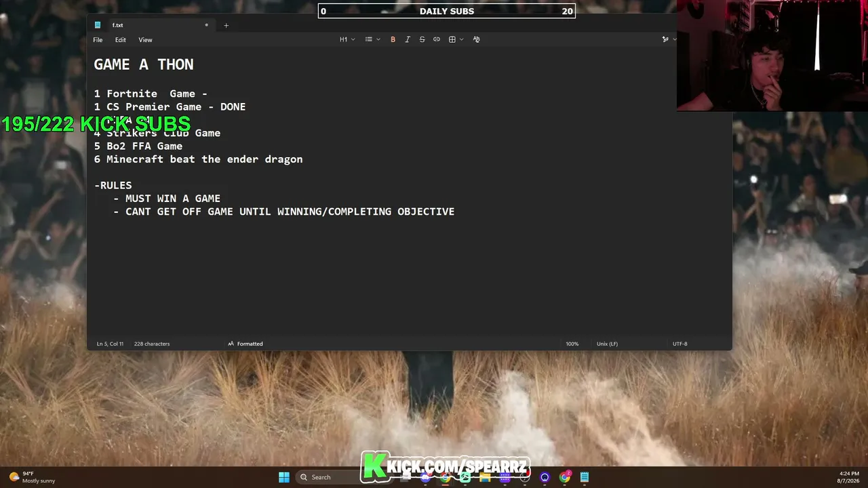
Task: Click the line '1 CS Premier Game - DONE'
Action: pos(170,106)
